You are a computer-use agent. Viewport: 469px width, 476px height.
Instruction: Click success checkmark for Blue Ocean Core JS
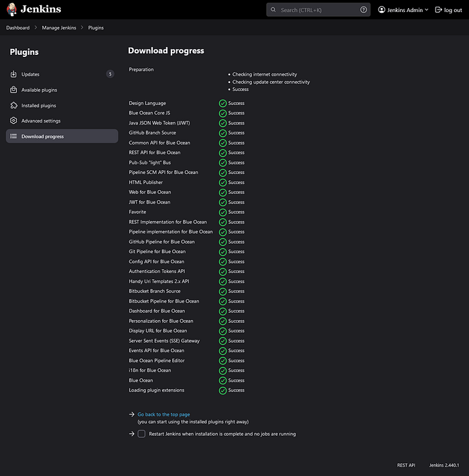pyautogui.click(x=222, y=113)
